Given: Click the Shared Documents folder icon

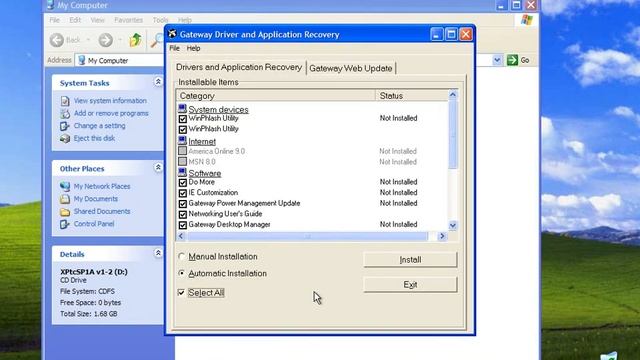Looking at the screenshot, I should (65, 211).
